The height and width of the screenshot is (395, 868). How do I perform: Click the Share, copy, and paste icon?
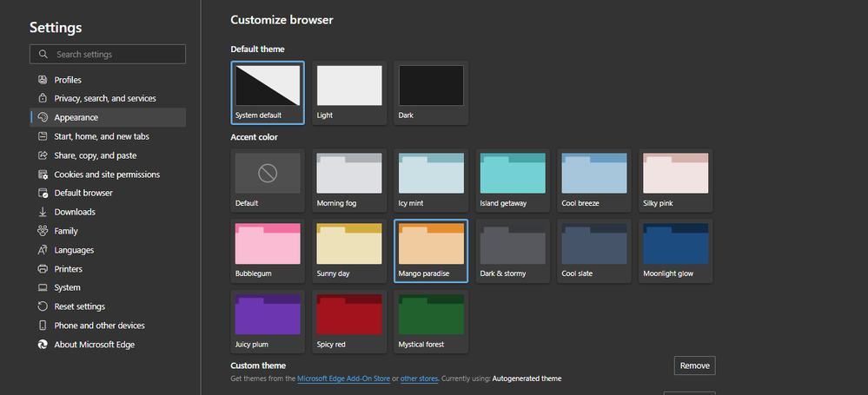(43, 155)
